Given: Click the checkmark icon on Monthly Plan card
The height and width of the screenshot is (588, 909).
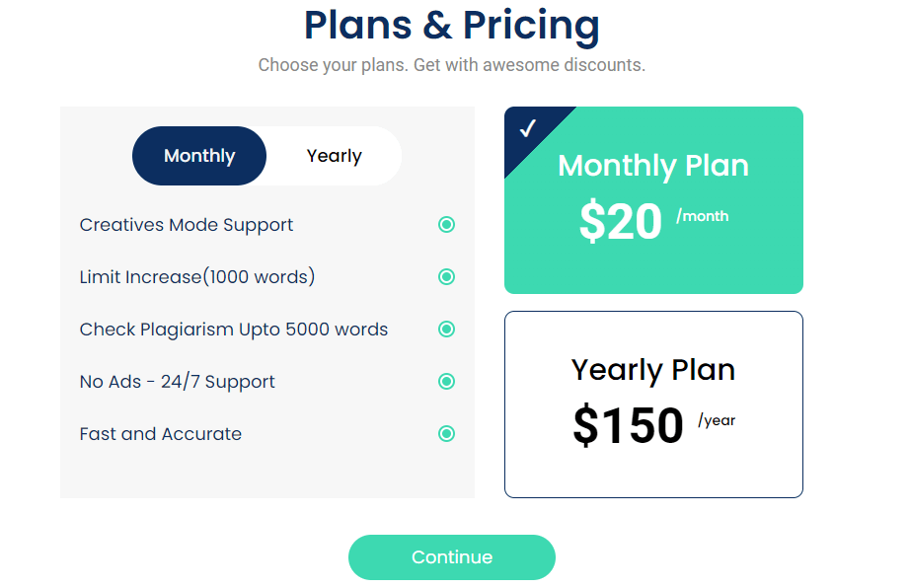Looking at the screenshot, I should [x=528, y=128].
